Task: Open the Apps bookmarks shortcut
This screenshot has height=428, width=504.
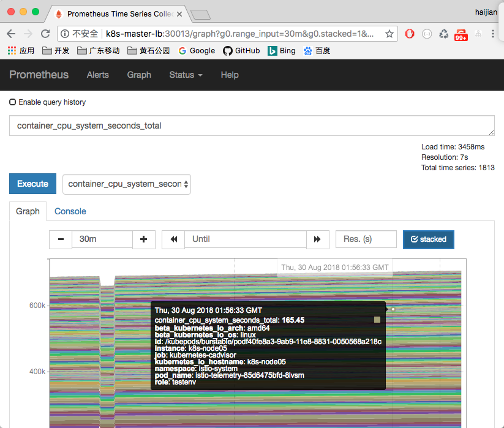Action: pyautogui.click(x=21, y=51)
